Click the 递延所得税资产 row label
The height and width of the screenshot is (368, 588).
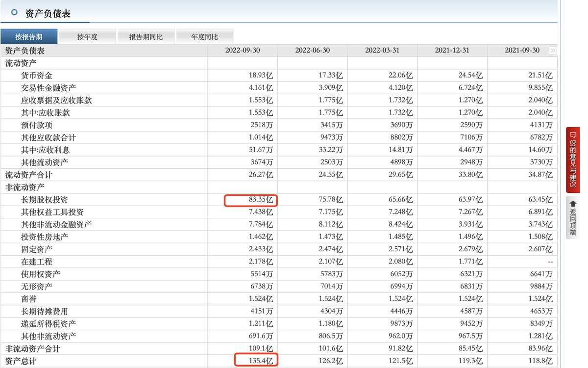tap(49, 324)
